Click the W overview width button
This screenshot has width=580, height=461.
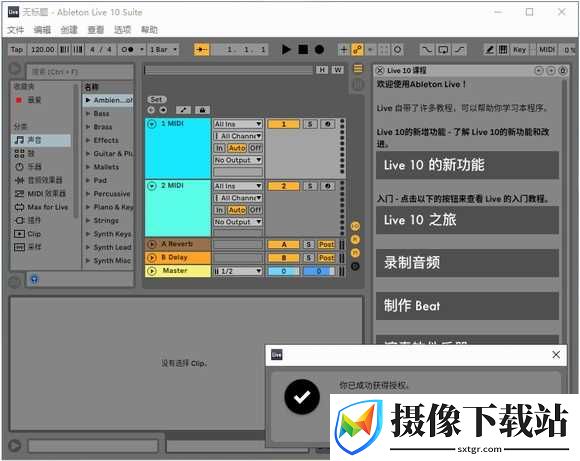[338, 70]
